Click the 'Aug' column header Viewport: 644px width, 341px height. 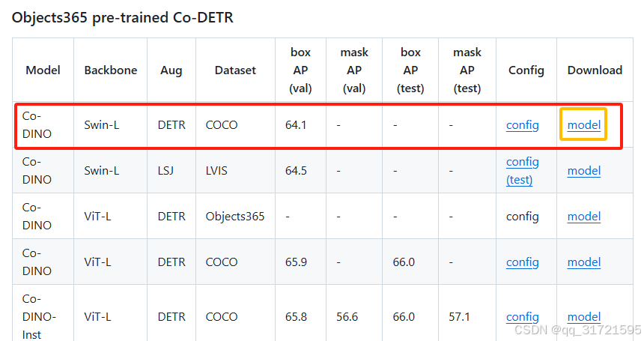(x=171, y=70)
